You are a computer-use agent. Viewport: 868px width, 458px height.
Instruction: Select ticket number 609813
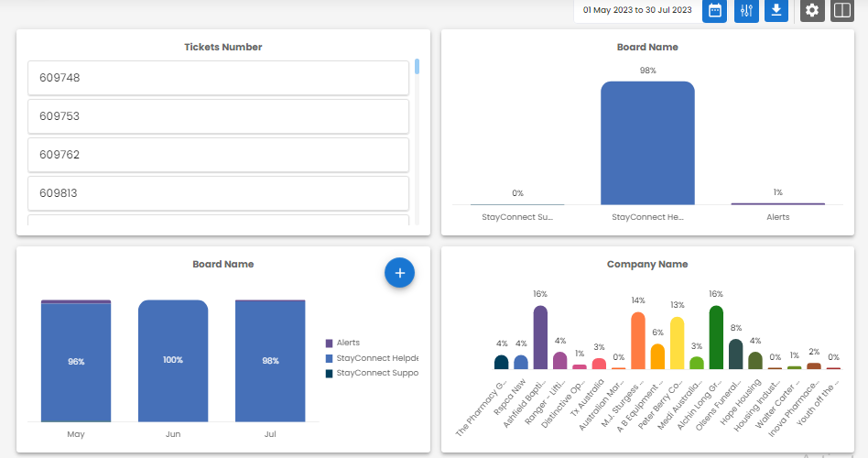pyautogui.click(x=218, y=193)
